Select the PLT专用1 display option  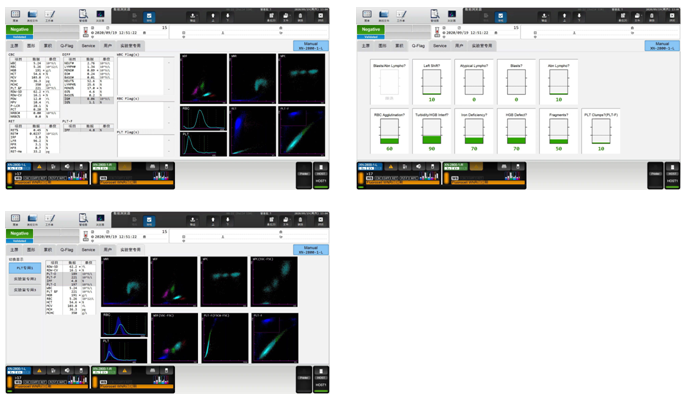click(25, 268)
